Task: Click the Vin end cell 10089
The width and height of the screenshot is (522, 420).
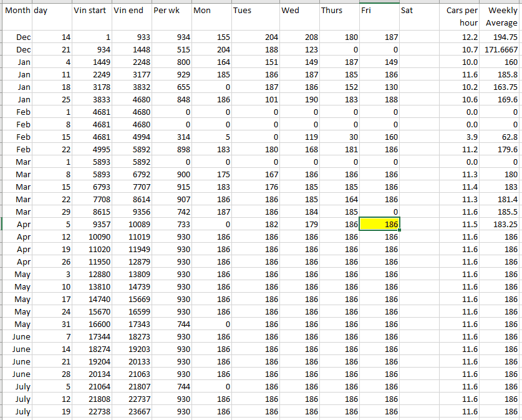Action: coord(132,225)
